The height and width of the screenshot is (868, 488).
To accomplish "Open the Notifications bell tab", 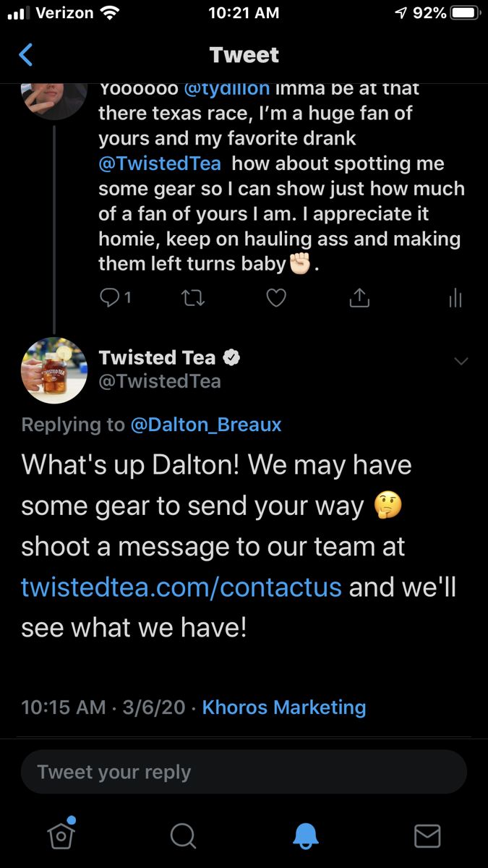I will point(305,835).
